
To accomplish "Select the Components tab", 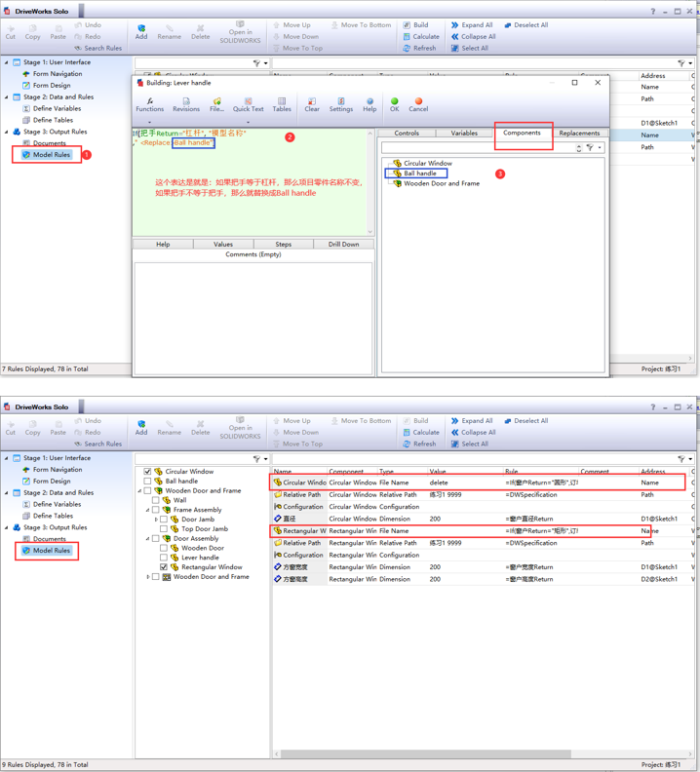I will [x=523, y=133].
